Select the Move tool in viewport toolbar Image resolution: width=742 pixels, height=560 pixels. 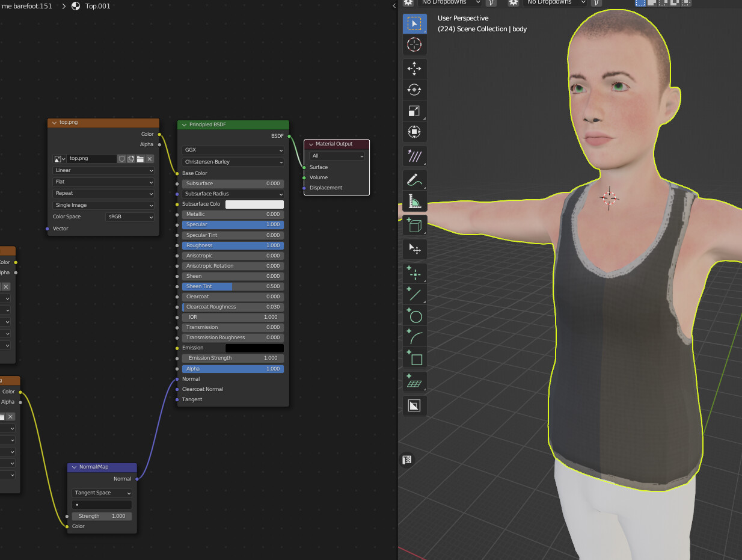point(414,69)
